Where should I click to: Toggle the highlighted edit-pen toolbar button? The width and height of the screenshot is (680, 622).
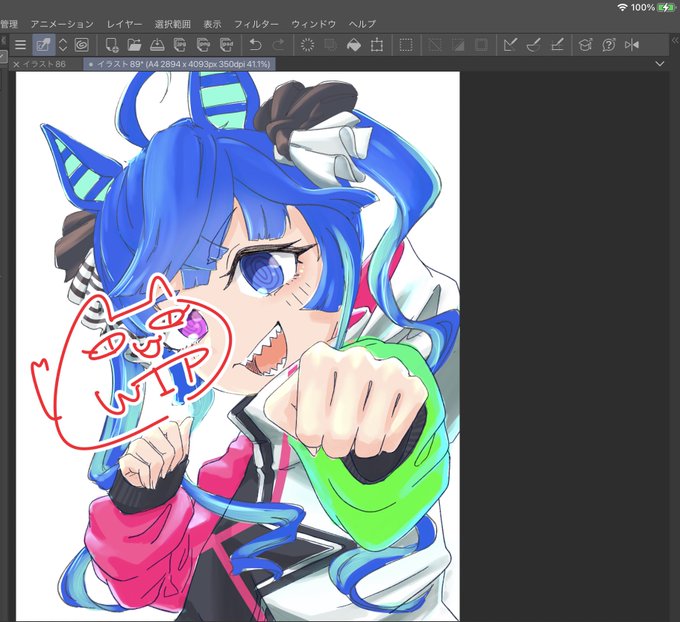[x=43, y=45]
